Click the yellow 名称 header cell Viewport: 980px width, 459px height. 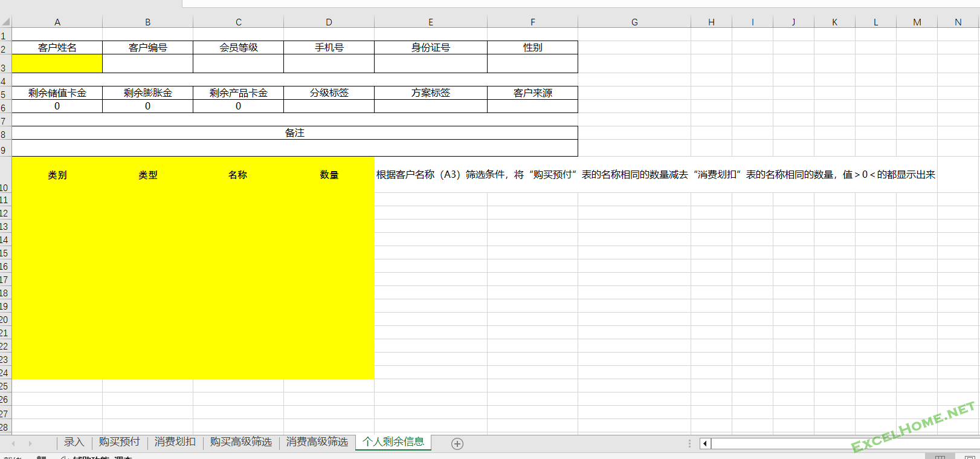tap(239, 175)
